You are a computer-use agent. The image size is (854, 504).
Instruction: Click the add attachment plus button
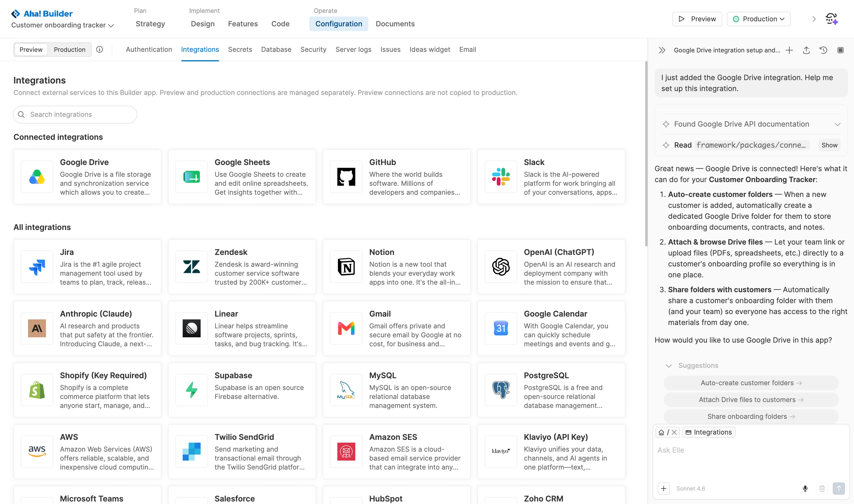tap(663, 488)
